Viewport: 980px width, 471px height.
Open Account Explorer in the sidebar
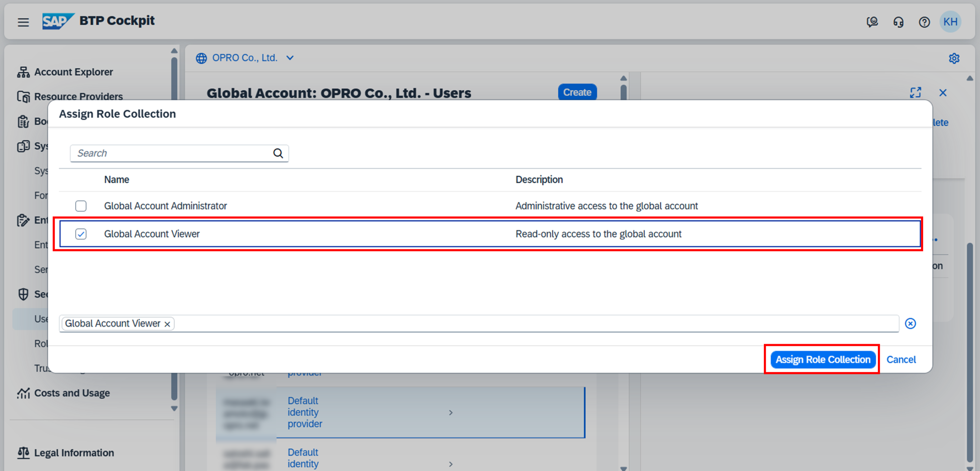tap(73, 72)
